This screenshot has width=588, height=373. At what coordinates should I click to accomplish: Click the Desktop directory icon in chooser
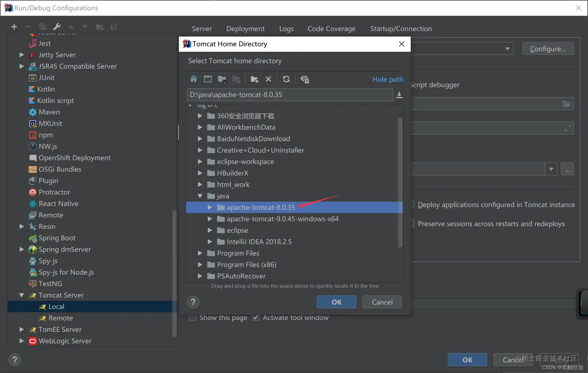tap(208, 79)
